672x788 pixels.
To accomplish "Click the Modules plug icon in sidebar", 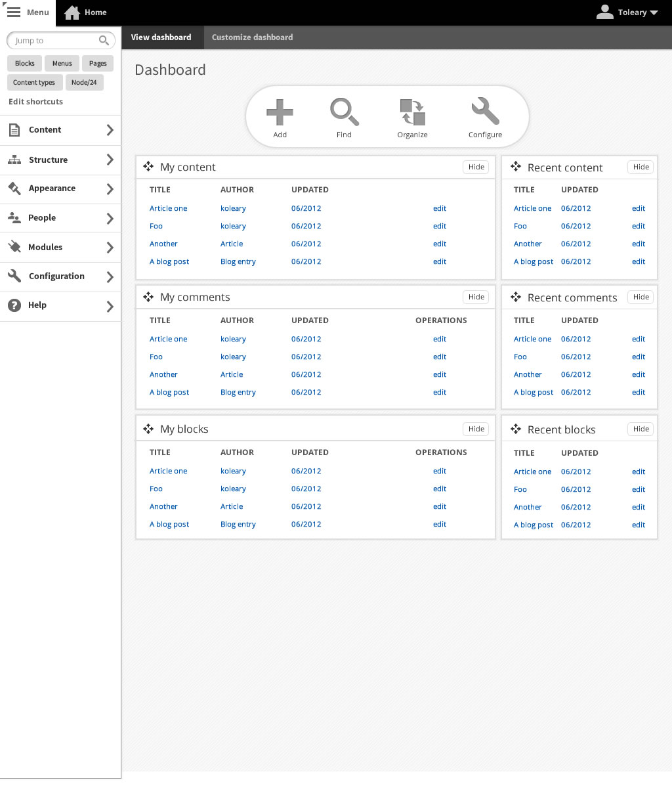I will (14, 247).
